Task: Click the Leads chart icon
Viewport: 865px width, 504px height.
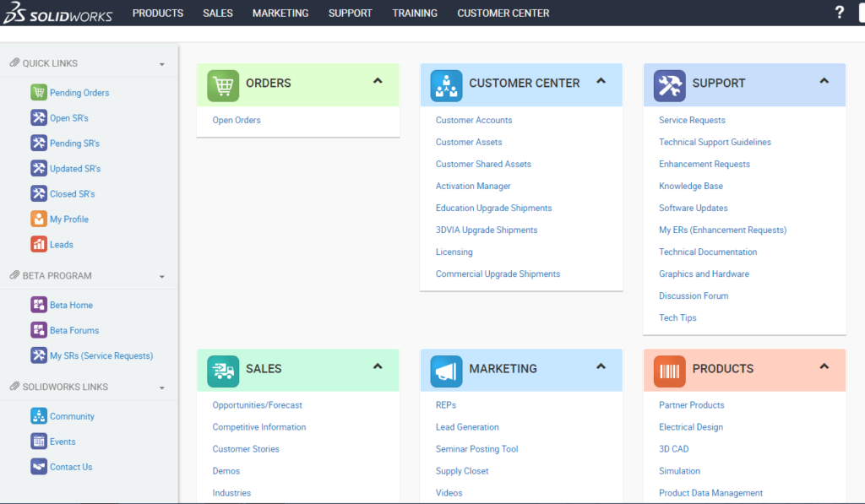Action: click(39, 244)
